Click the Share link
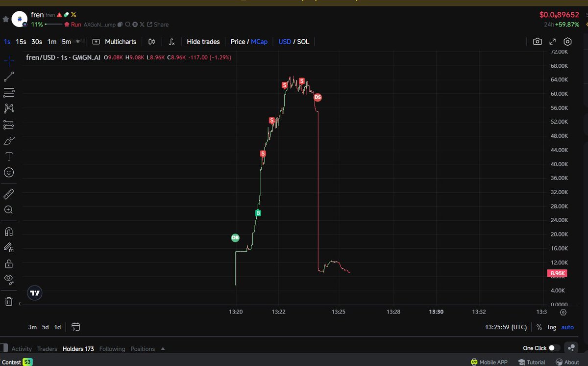This screenshot has width=588, height=366. 158,24
